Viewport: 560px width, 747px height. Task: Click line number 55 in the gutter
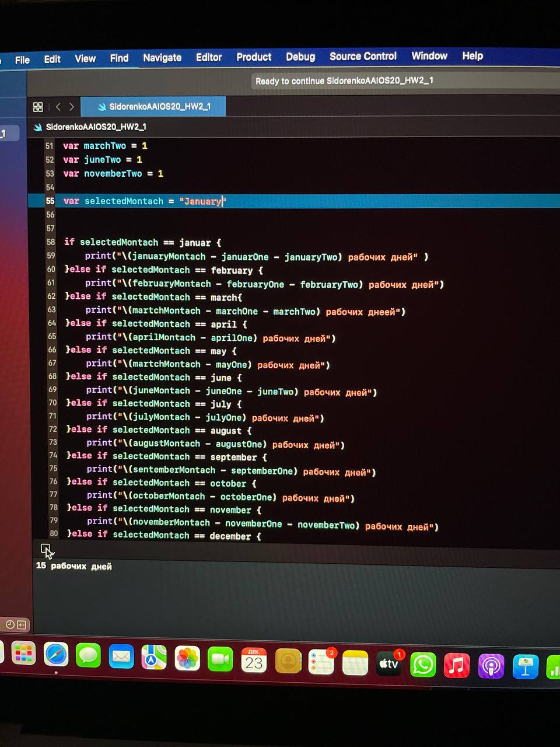(50, 201)
